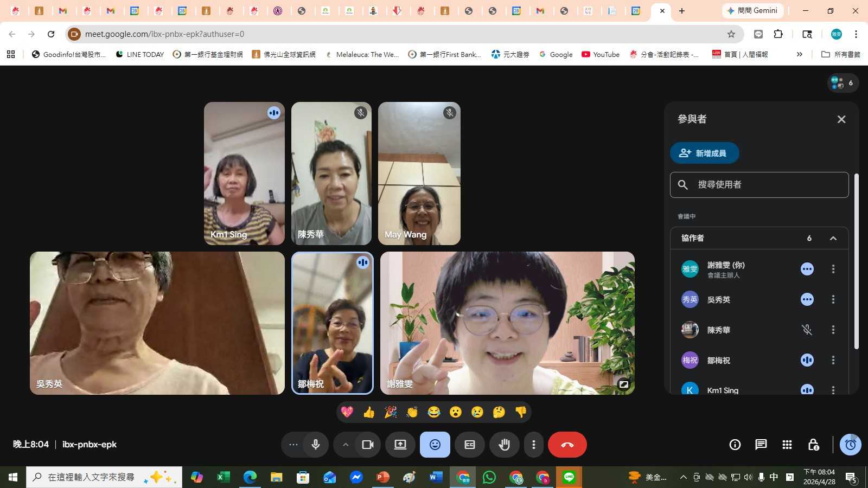868x488 pixels.
Task: Open the emoji reactions button
Action: 435,445
